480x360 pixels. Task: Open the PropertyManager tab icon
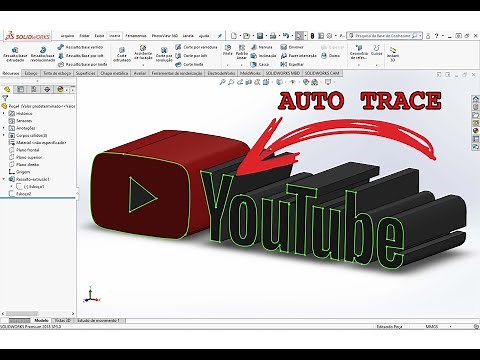click(x=20, y=89)
